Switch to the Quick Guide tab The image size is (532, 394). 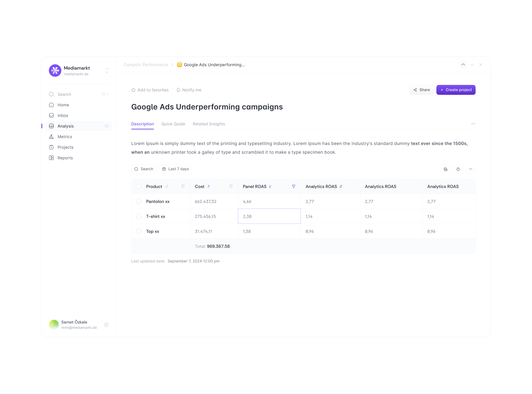pos(173,124)
